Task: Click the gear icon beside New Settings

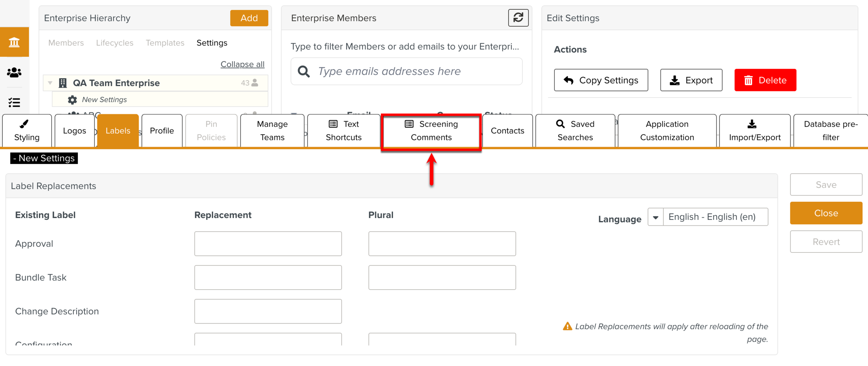Action: pos(72,100)
